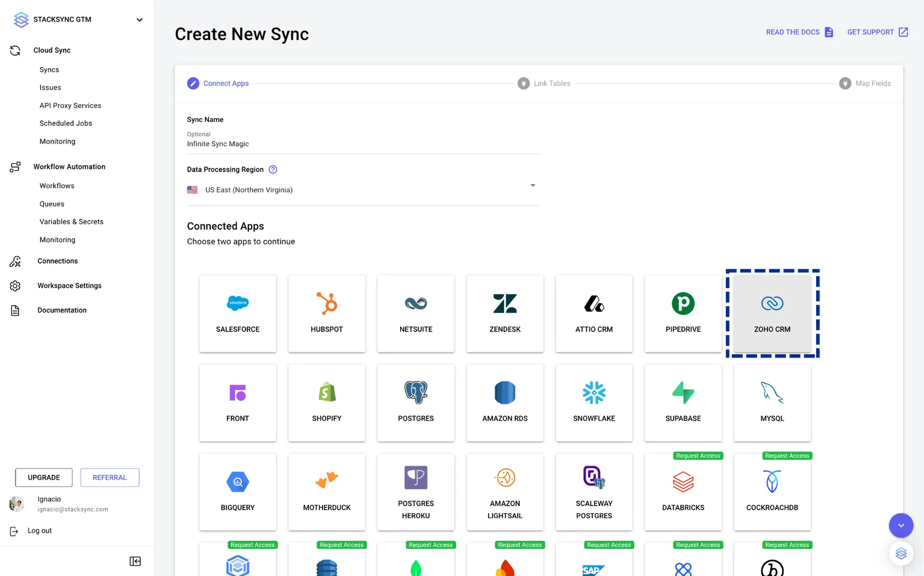924x576 pixels.
Task: Expand the Data Processing Region dropdown
Action: click(363, 189)
